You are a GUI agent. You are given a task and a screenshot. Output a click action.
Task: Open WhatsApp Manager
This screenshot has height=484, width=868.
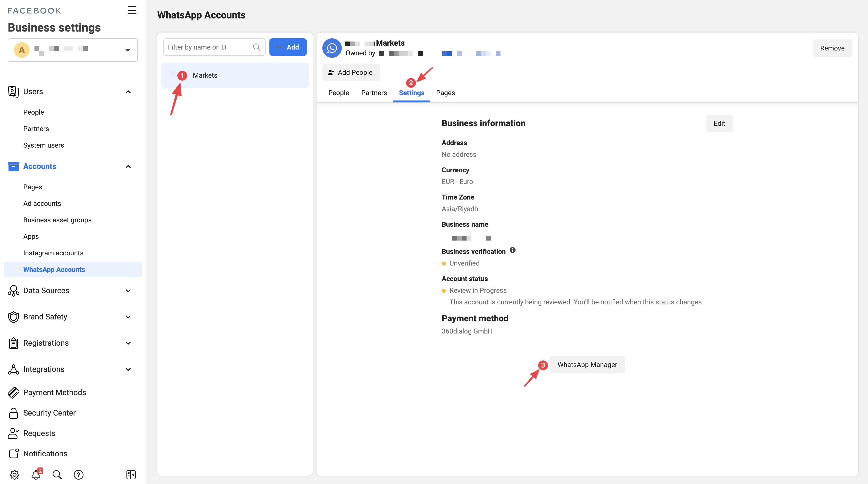point(587,365)
